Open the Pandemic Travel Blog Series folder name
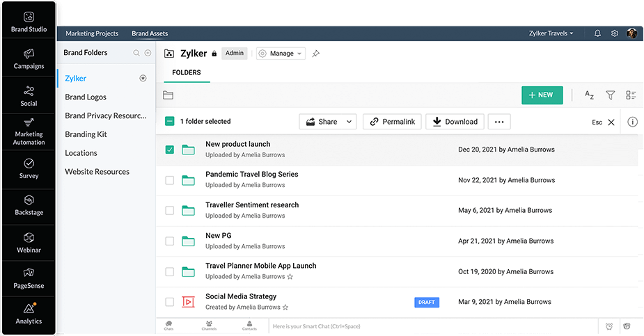Viewport: 644px width, 336px height. [252, 175]
